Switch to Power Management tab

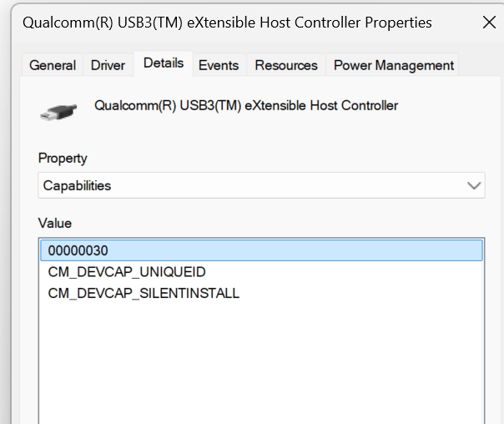pyautogui.click(x=393, y=65)
